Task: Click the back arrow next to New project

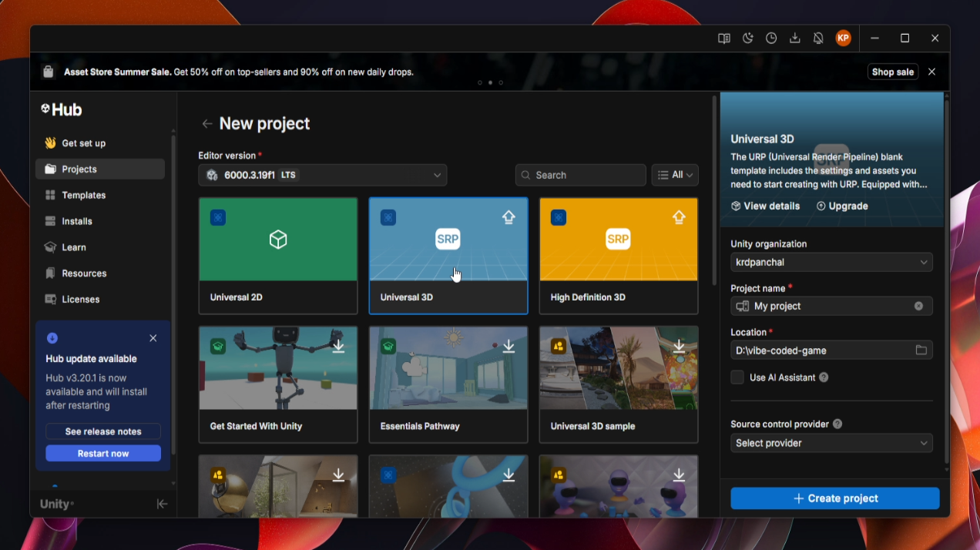Action: pyautogui.click(x=206, y=123)
